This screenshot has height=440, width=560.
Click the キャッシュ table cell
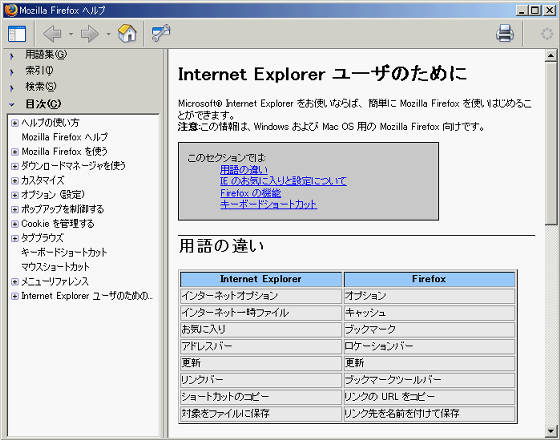[429, 313]
